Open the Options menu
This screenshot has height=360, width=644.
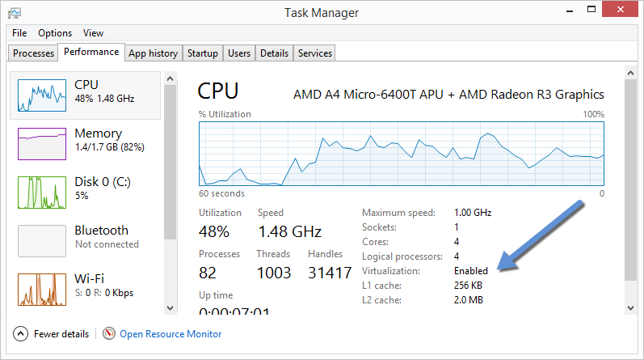tap(55, 33)
